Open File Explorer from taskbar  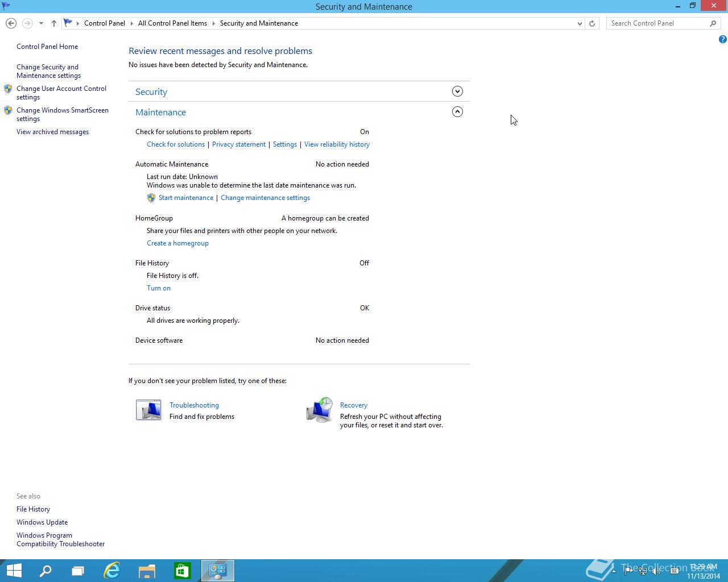[x=147, y=571]
